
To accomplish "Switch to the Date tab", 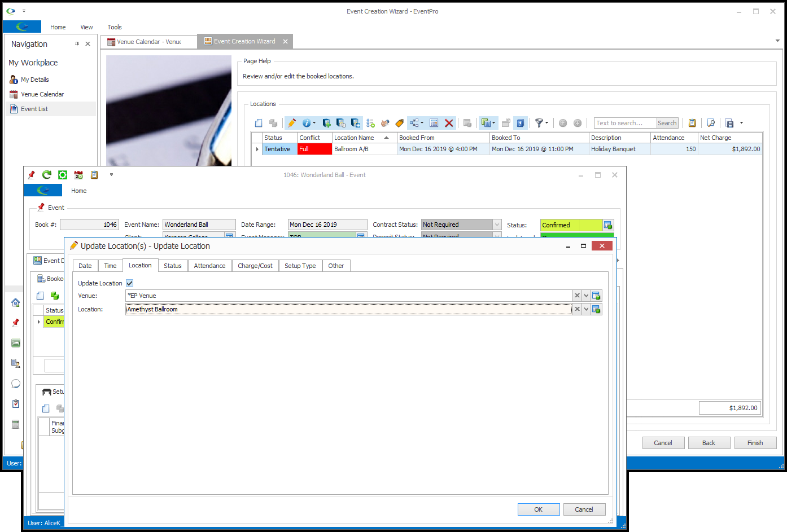I will 85,266.
